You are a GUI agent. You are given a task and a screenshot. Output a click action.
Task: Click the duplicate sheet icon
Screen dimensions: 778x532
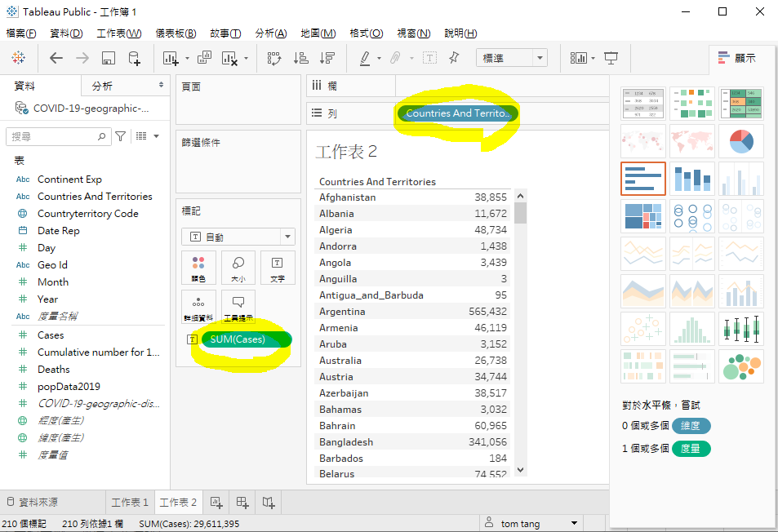(x=204, y=58)
